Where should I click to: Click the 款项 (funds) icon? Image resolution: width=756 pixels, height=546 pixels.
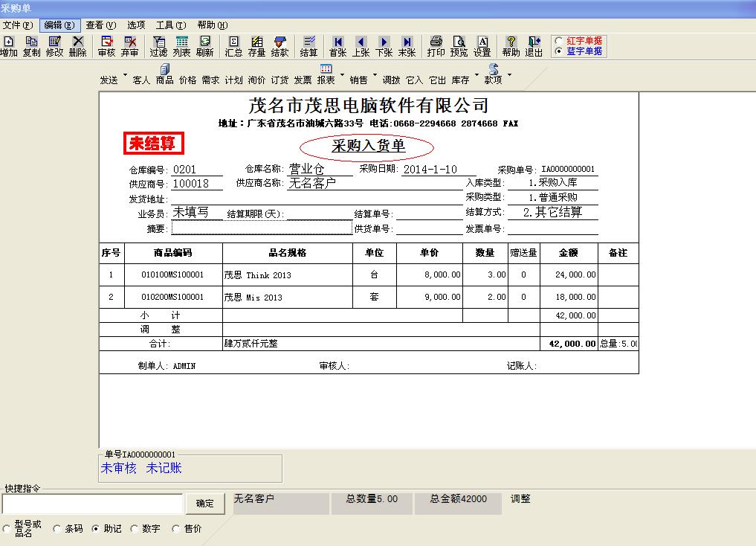tap(494, 74)
